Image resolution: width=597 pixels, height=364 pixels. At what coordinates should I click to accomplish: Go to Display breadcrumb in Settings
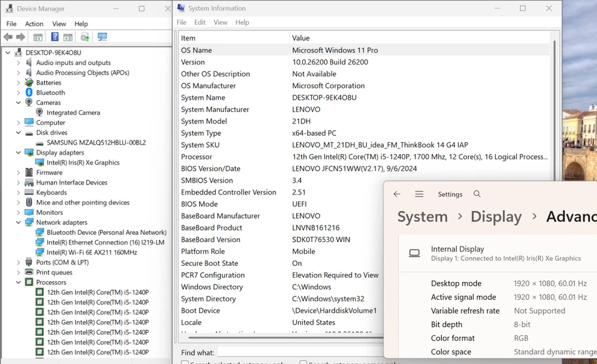pos(496,216)
